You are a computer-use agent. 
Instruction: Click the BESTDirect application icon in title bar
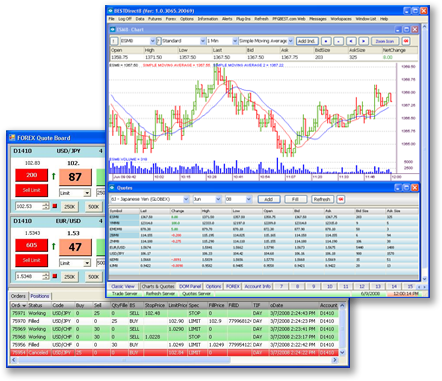pos(110,11)
